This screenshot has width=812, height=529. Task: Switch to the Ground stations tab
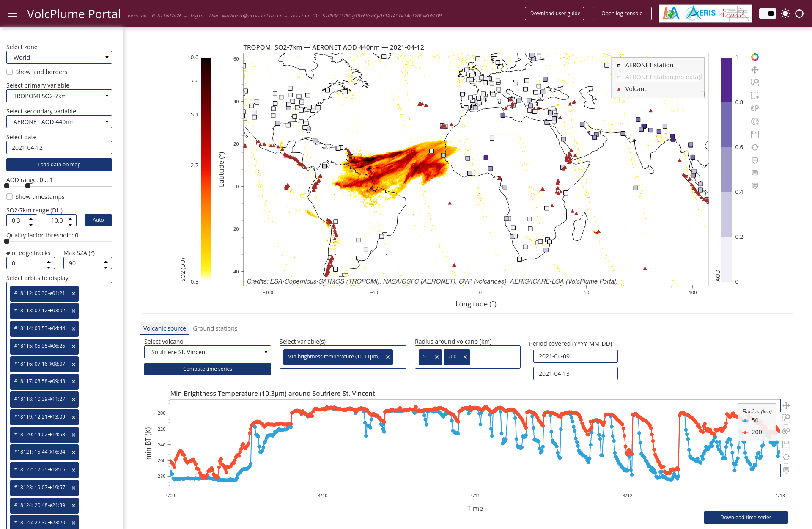(x=215, y=328)
